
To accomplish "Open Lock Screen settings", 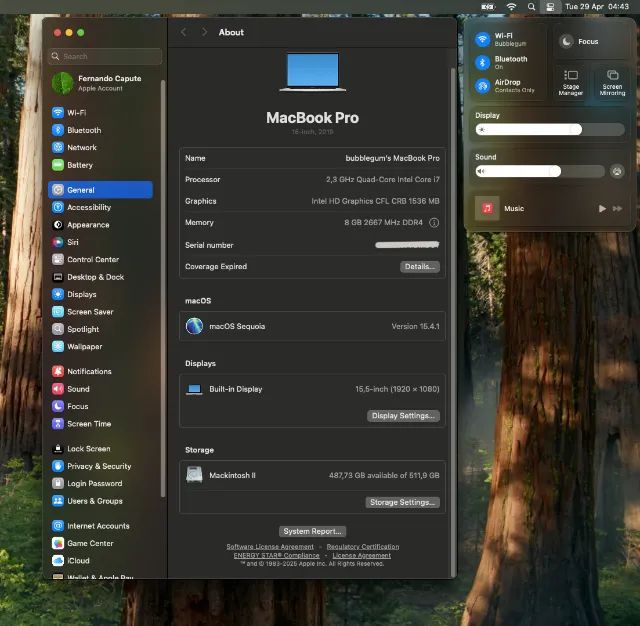I will pyautogui.click(x=100, y=449).
